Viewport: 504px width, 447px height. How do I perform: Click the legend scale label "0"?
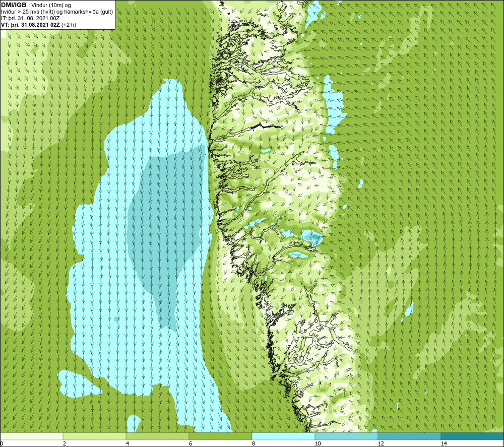tap(2, 444)
